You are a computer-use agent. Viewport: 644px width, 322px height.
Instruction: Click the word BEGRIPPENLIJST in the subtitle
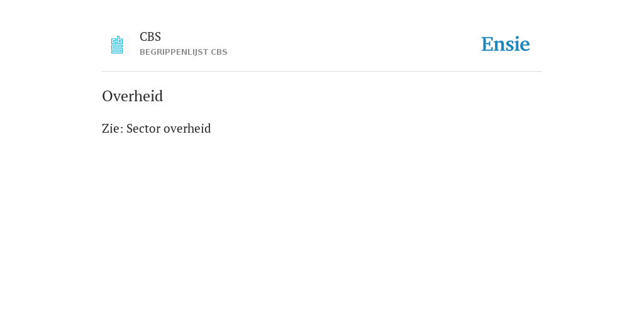click(x=174, y=52)
